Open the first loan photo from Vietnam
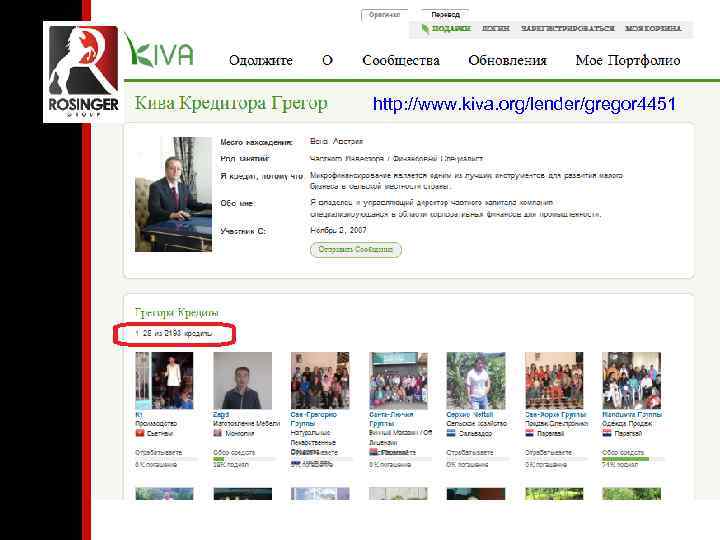The height and width of the screenshot is (540, 720). click(164, 381)
